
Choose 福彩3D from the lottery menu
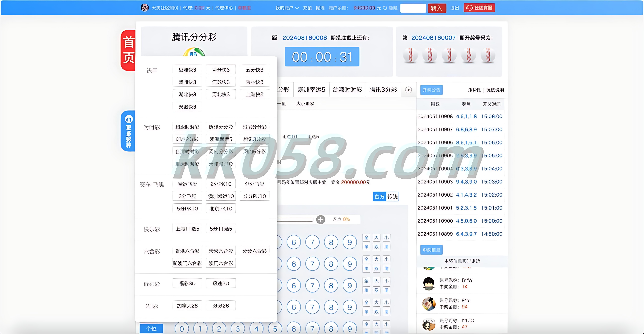click(187, 283)
